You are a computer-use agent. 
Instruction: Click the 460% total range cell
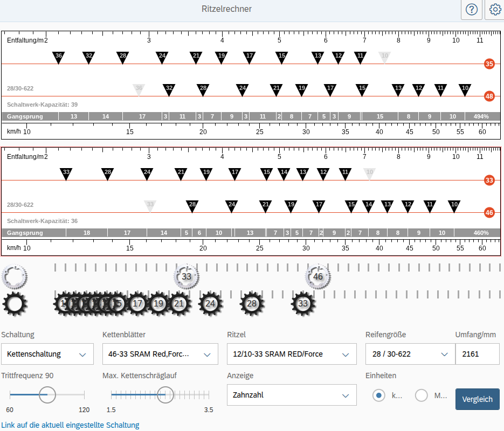coord(477,233)
